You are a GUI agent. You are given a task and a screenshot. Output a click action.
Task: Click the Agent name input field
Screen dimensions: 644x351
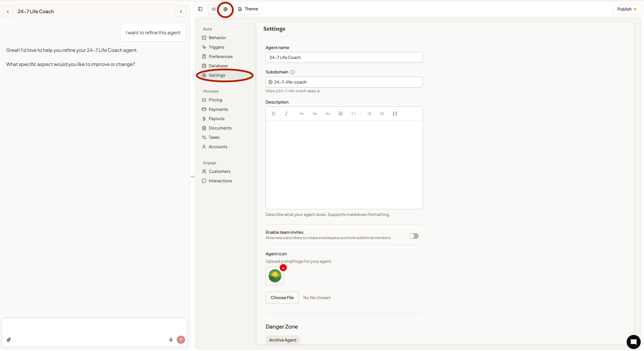[x=344, y=57]
